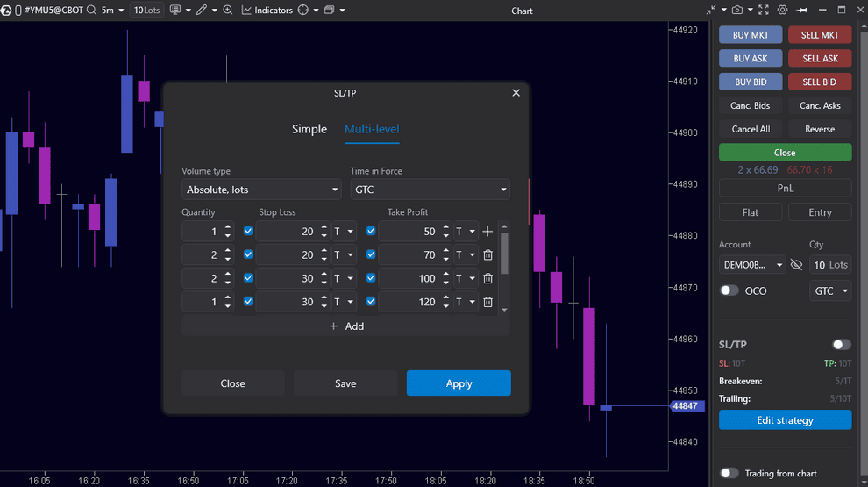
Task: Open the dropdown arrow next to the crosshair icon
Action: pyautogui.click(x=317, y=10)
